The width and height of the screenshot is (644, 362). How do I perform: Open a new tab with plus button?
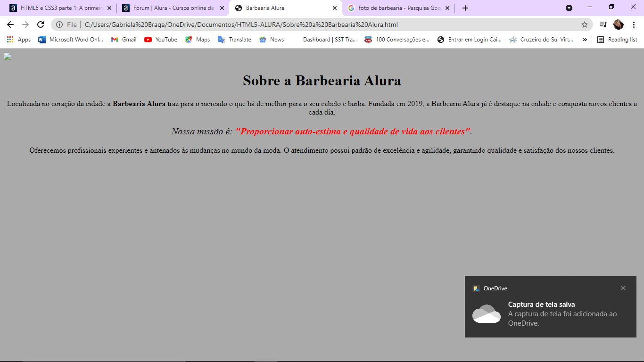pos(465,8)
